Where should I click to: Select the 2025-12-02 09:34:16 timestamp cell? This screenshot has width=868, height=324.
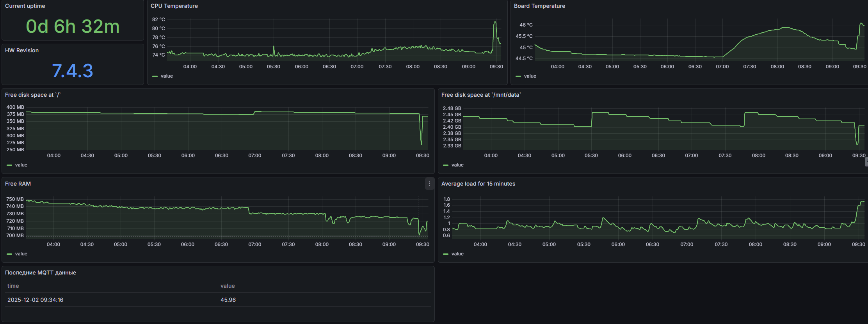[x=35, y=300]
